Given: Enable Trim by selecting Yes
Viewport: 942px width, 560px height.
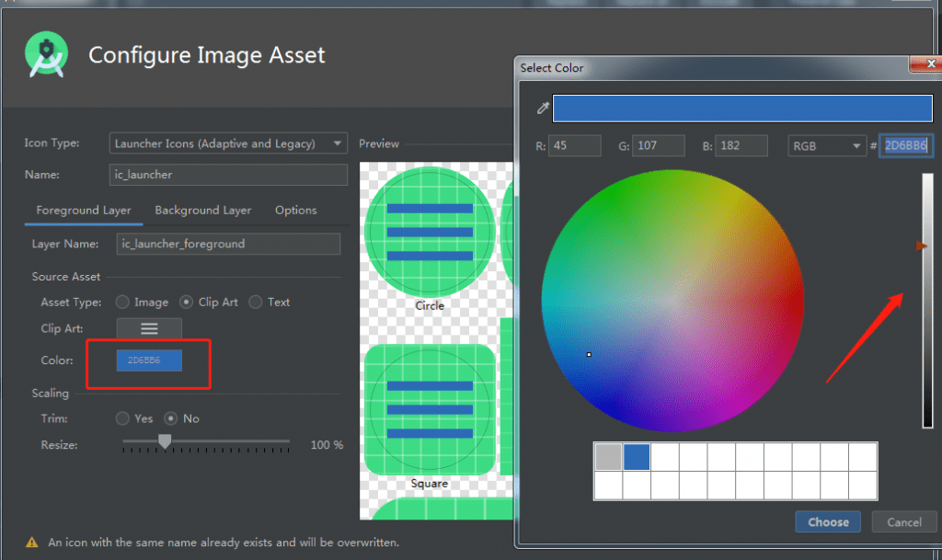Looking at the screenshot, I should 122,418.
